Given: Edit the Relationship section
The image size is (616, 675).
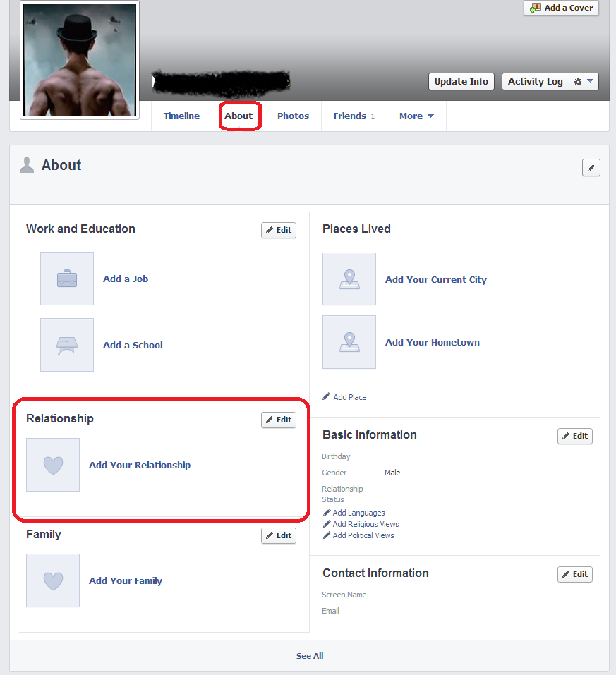Looking at the screenshot, I should click(x=279, y=420).
